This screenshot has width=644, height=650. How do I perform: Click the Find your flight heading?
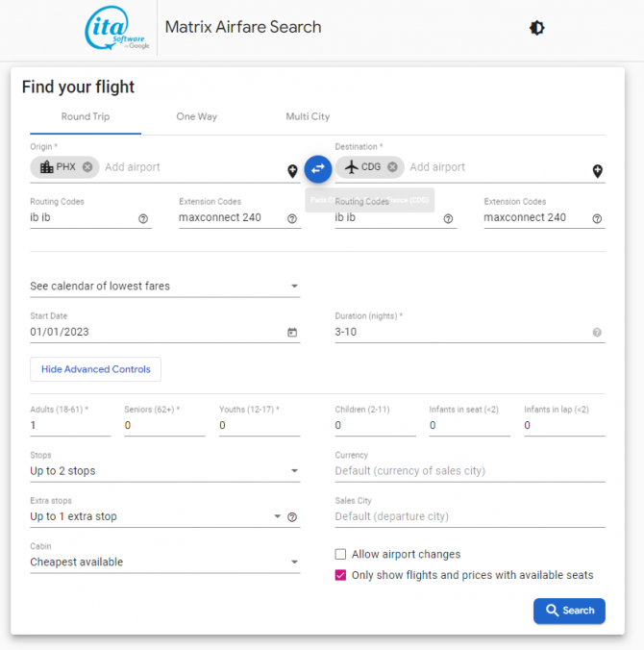point(78,87)
